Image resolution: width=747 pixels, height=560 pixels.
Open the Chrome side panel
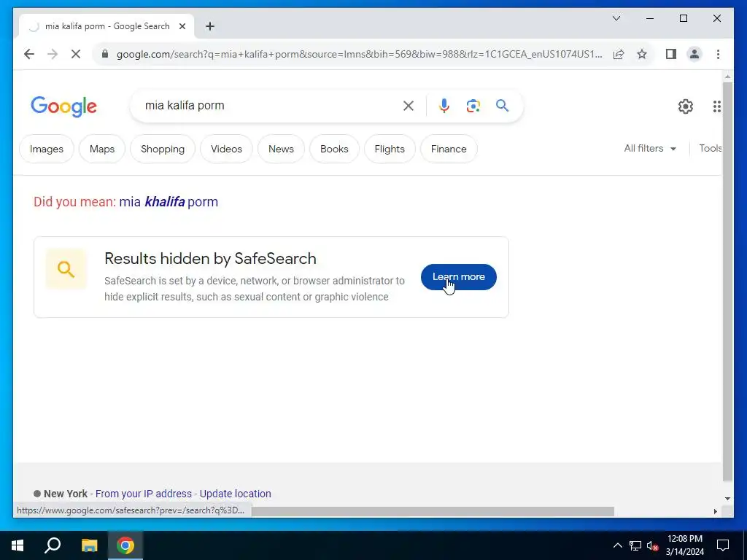[671, 54]
